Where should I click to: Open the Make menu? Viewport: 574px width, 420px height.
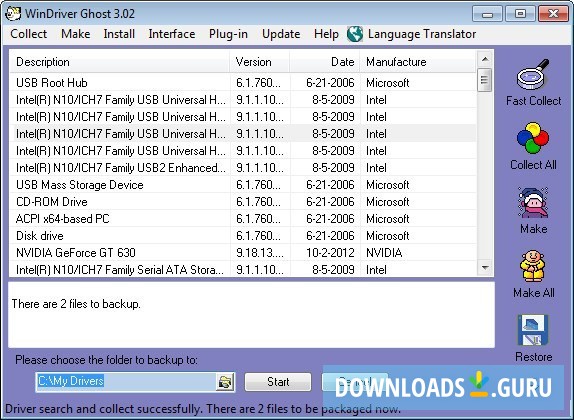[x=76, y=34]
